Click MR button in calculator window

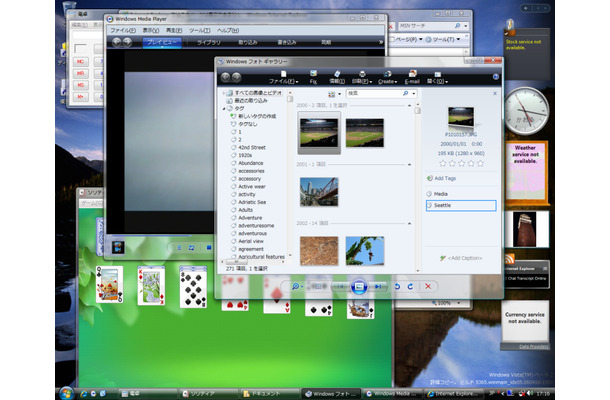(x=81, y=73)
